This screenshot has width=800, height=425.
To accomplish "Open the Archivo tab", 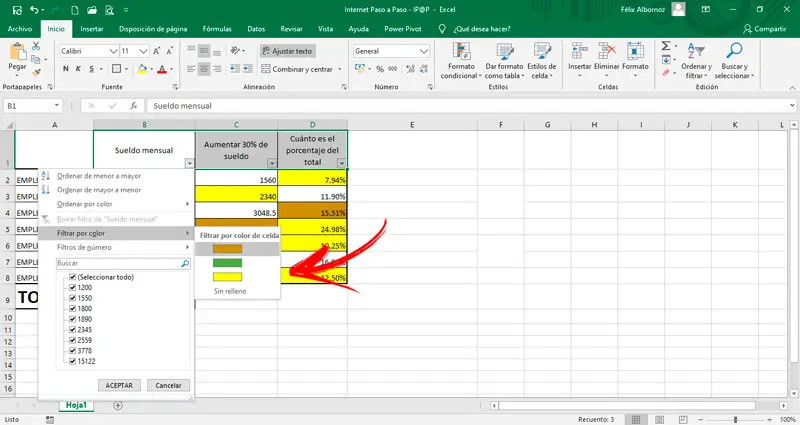I will pos(20,29).
